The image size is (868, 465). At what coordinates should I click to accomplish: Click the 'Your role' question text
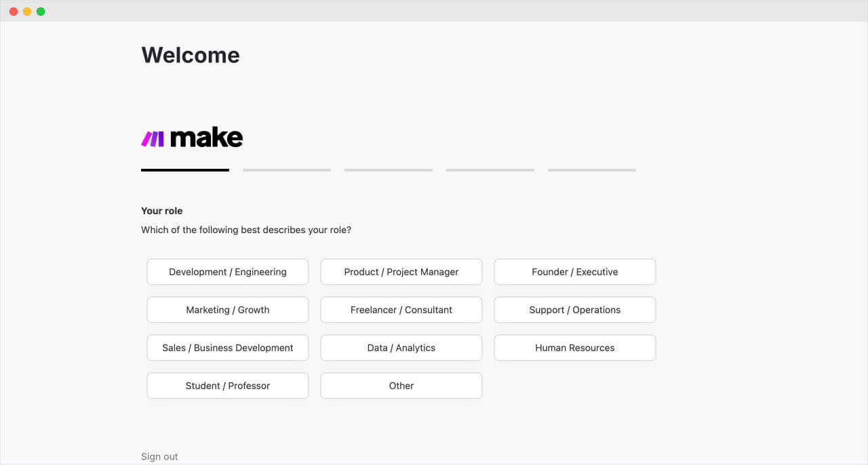pyautogui.click(x=161, y=211)
